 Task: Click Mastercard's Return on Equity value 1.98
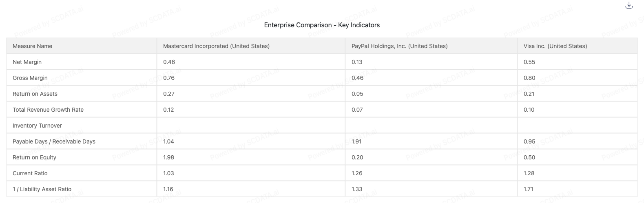coord(168,157)
